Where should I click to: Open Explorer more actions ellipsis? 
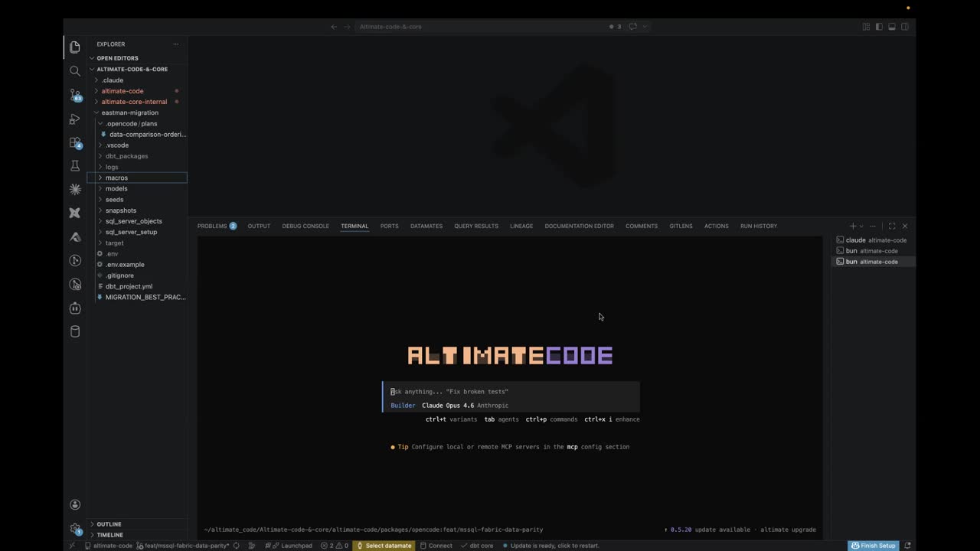tap(175, 44)
